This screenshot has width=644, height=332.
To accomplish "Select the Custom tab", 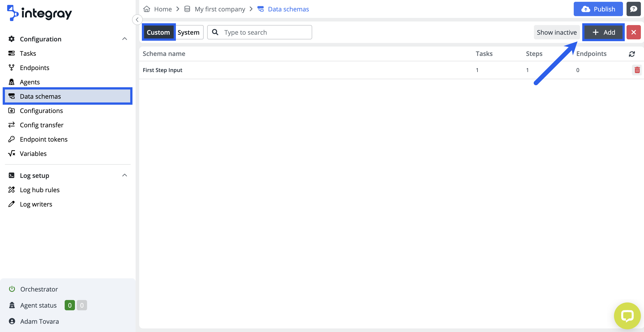I will click(158, 32).
